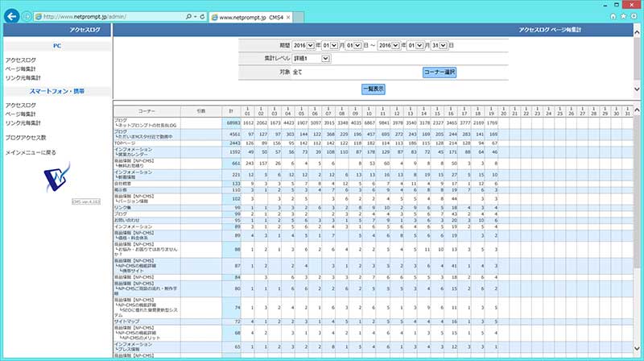Open the 集計レベル dropdown
The image size is (644, 361).
tap(311, 58)
